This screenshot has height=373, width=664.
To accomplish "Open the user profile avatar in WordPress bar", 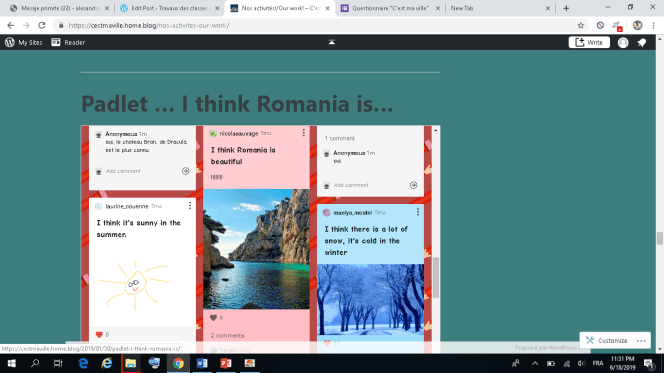I will point(623,42).
